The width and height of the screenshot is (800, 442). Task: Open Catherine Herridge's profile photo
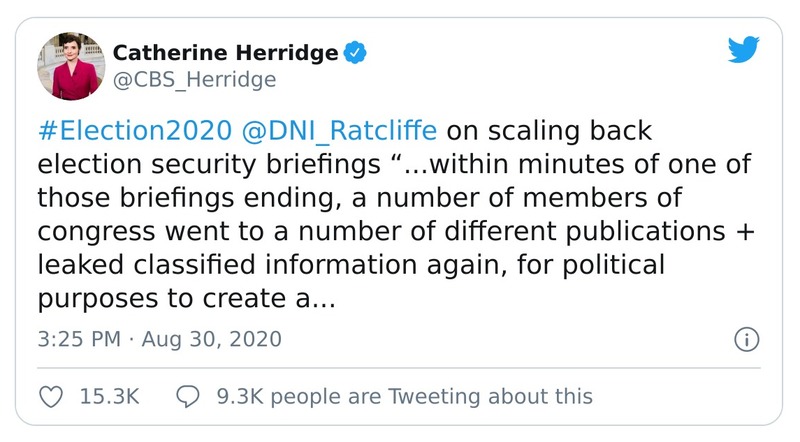click(x=69, y=66)
